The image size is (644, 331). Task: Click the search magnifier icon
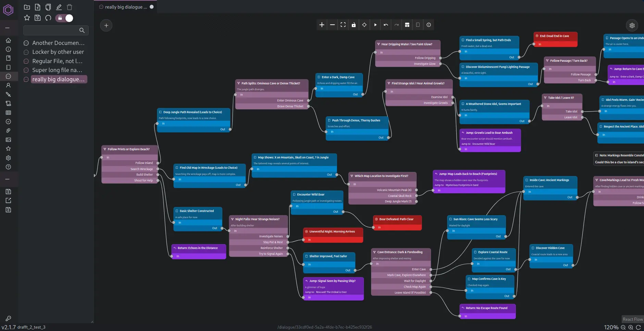[82, 30]
